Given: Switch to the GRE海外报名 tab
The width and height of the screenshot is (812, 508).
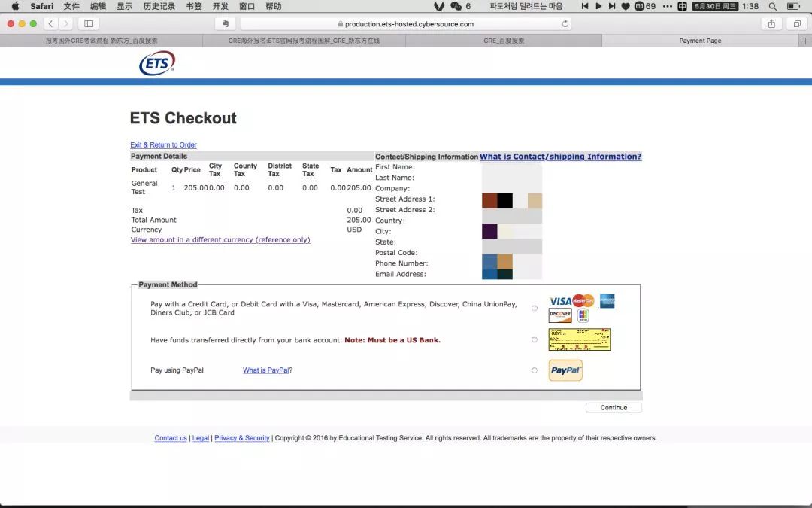Looking at the screenshot, I should (x=304, y=41).
